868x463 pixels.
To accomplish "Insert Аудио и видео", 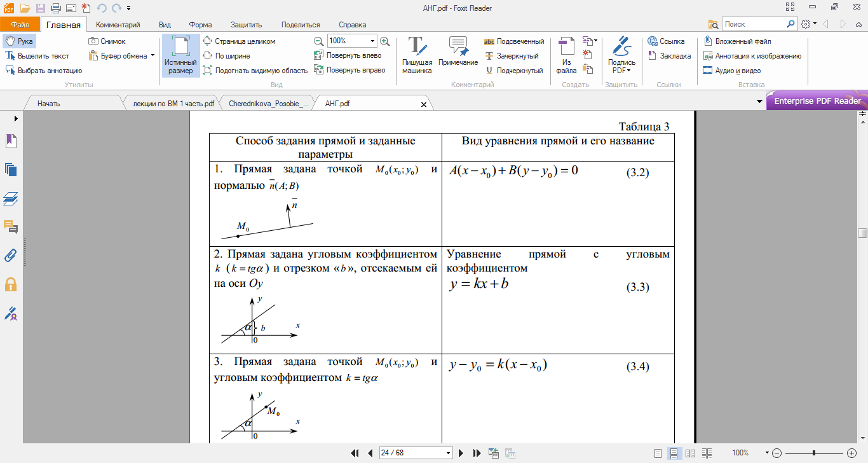I will click(732, 71).
